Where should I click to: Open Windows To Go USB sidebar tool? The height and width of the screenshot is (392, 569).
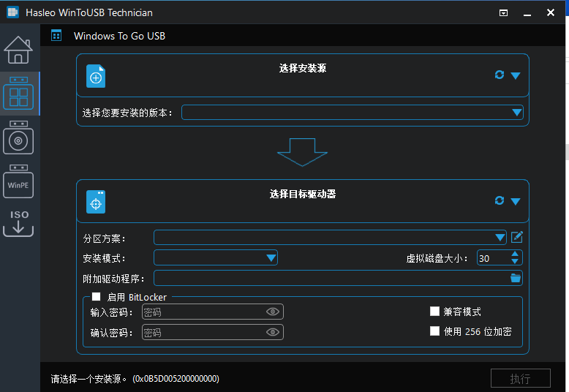[x=18, y=94]
